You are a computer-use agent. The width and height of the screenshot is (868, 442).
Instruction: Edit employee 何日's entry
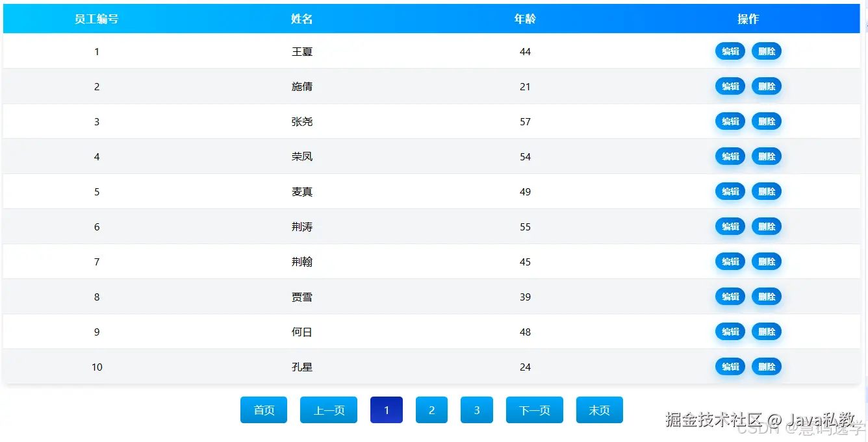pos(730,332)
